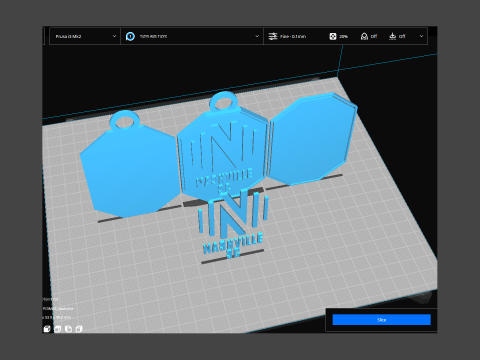This screenshot has width=480, height=360.
Task: Click the project file name text
Action: pos(58,308)
